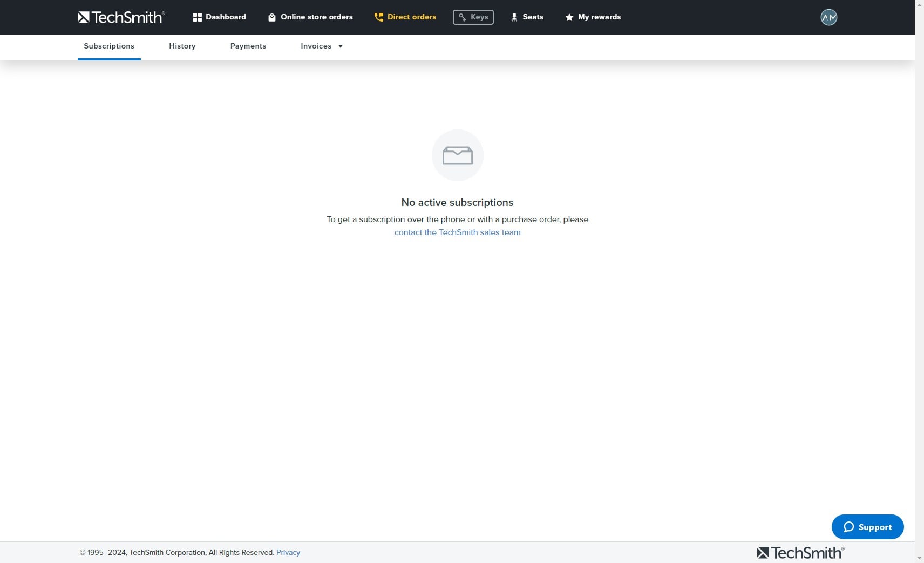924x563 pixels.
Task: Click the TechSmith logo in the header
Action: pyautogui.click(x=121, y=17)
